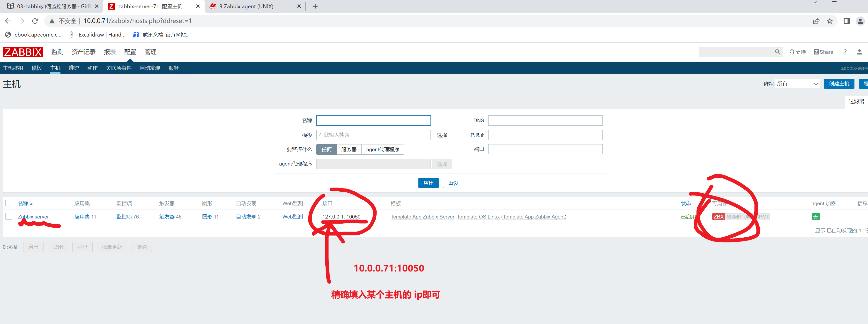Viewport: 868px width, 324px height.
Task: Open the browser side panel icon
Action: (x=846, y=21)
